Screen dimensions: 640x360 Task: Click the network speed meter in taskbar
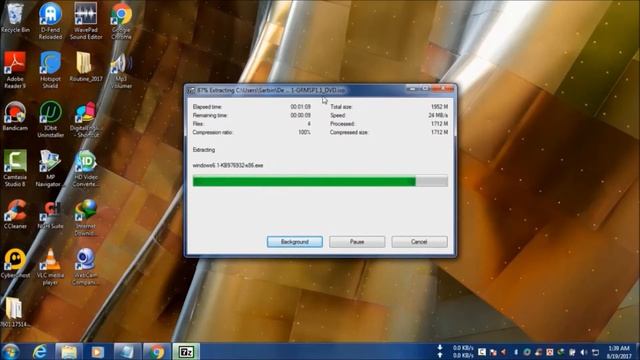click(x=456, y=351)
